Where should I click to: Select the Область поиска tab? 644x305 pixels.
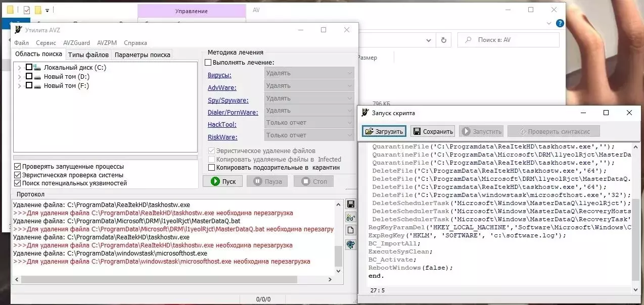pos(38,54)
